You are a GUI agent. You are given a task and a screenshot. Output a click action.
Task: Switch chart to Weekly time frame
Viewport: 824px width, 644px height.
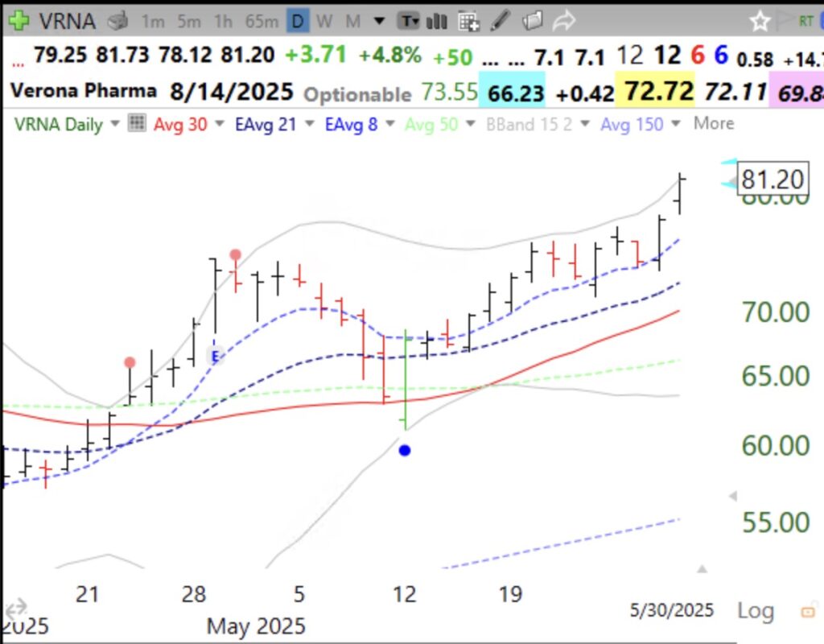pyautogui.click(x=324, y=21)
